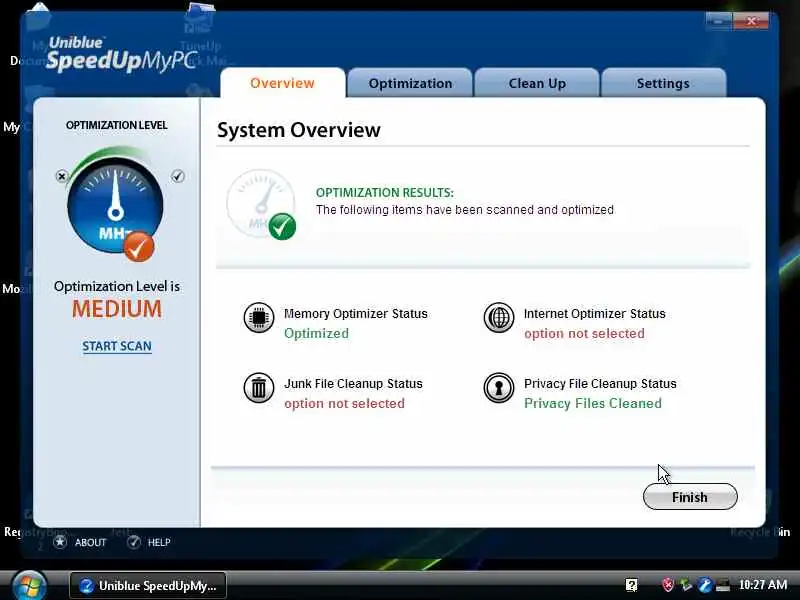Click the faded results gauge with green check
The width and height of the screenshot is (800, 600).
tap(261, 204)
